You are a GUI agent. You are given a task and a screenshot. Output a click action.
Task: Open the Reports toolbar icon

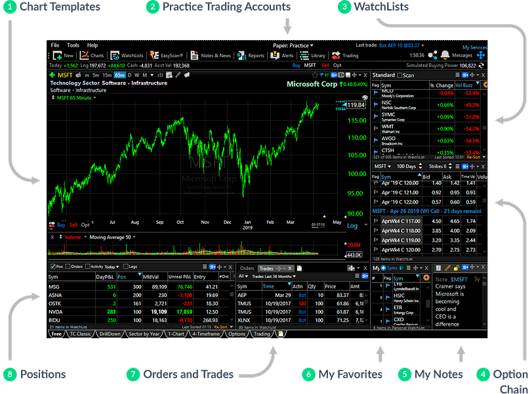tap(251, 56)
